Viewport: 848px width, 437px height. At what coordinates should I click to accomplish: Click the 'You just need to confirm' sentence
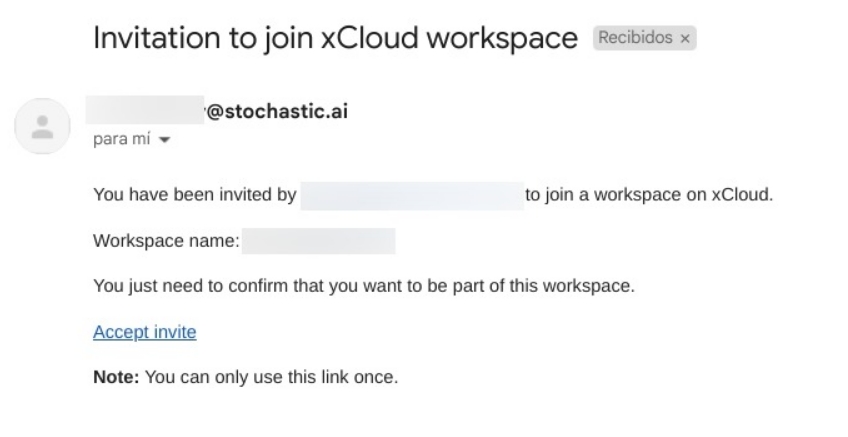(x=363, y=286)
